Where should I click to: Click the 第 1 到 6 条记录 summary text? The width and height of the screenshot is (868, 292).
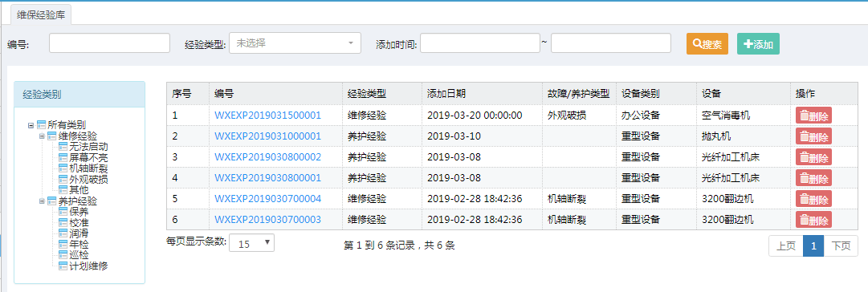click(x=399, y=245)
